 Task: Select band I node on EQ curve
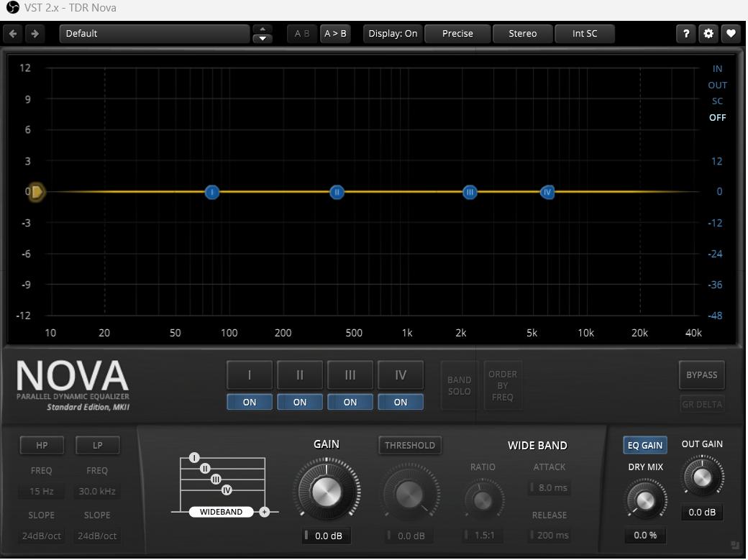pos(211,192)
